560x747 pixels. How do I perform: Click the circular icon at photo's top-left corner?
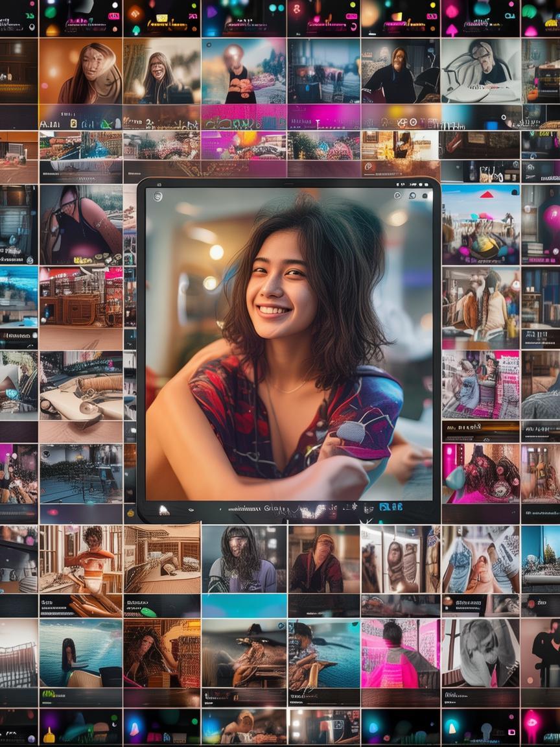tap(158, 196)
